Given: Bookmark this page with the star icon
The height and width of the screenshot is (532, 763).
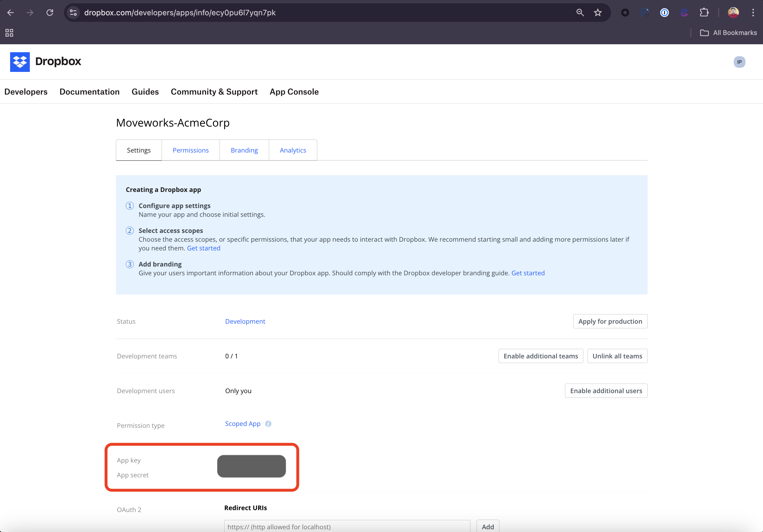Looking at the screenshot, I should coord(598,13).
